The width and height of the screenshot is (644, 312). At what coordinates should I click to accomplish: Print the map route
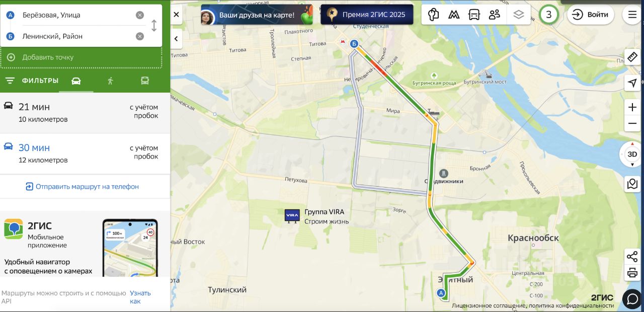click(632, 273)
